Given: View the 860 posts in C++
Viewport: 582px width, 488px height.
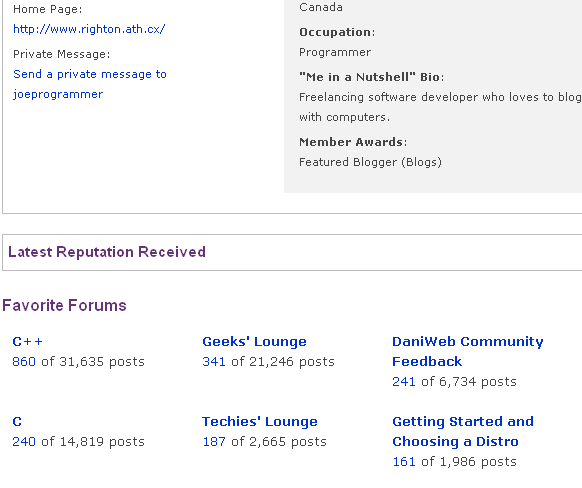Looking at the screenshot, I should pyautogui.click(x=24, y=361).
